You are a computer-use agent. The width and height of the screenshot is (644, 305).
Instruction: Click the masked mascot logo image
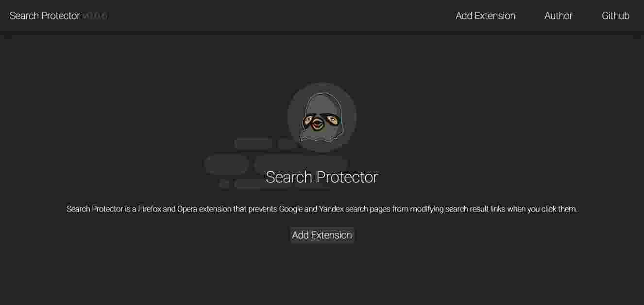(322, 117)
